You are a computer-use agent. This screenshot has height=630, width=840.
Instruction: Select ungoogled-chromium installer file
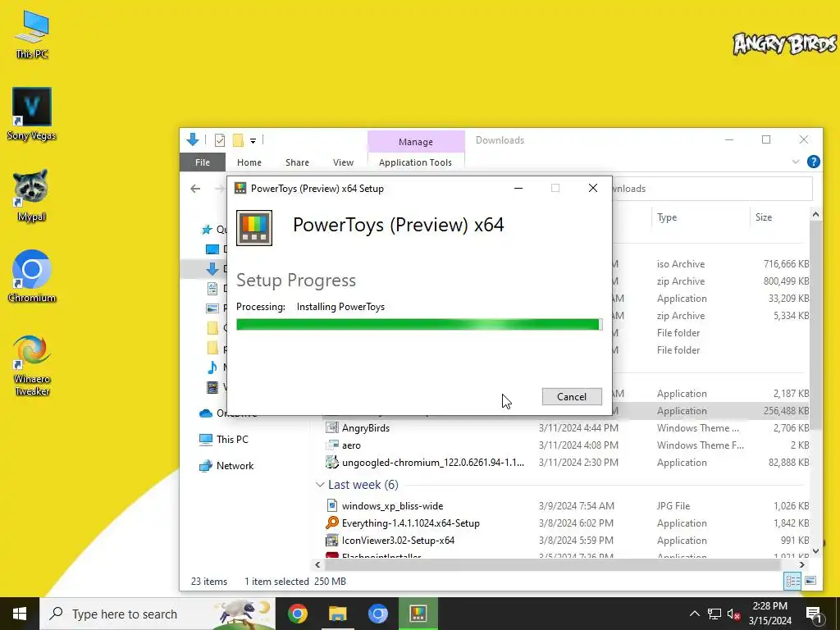425,463
